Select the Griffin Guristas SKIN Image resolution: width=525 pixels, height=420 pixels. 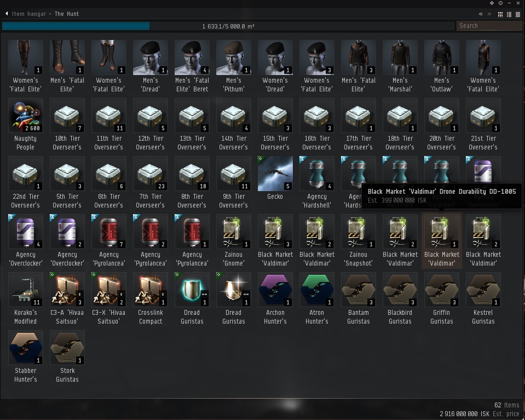click(441, 298)
